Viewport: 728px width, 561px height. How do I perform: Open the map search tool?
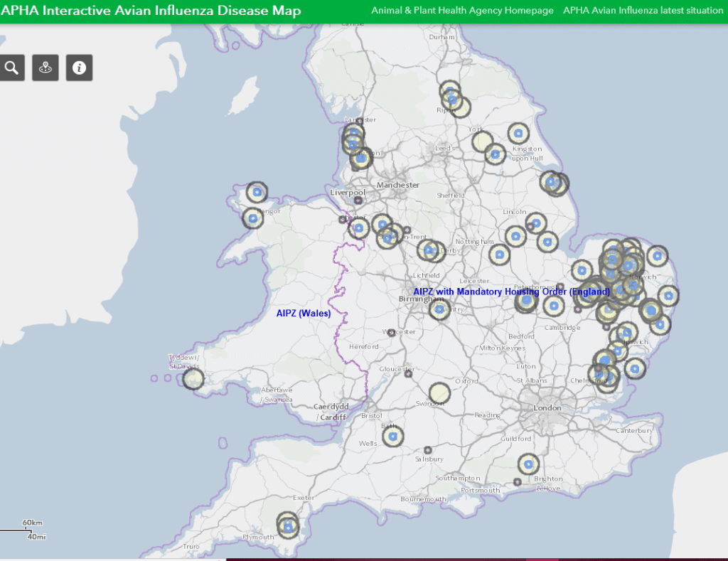pyautogui.click(x=11, y=68)
